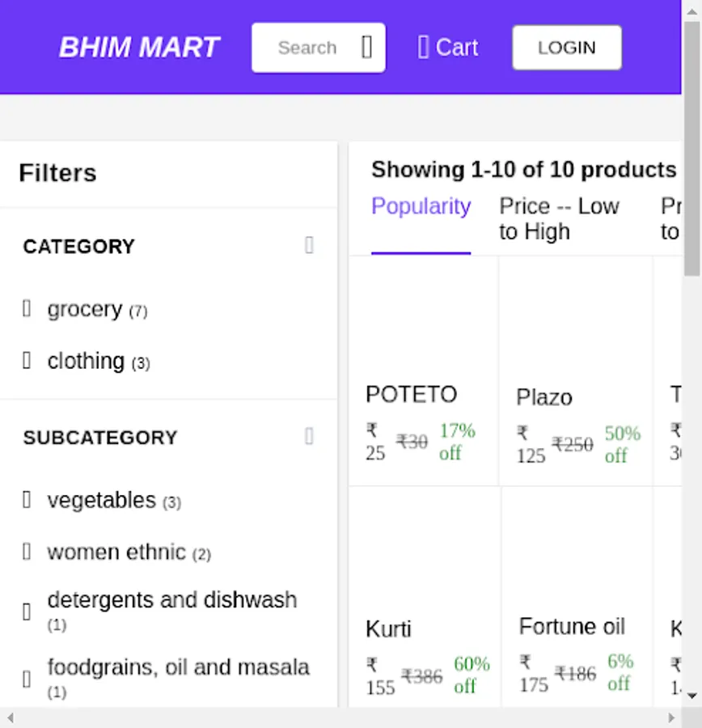Viewport: 702px width, 728px height.
Task: Open the Cart page link
Action: (447, 47)
